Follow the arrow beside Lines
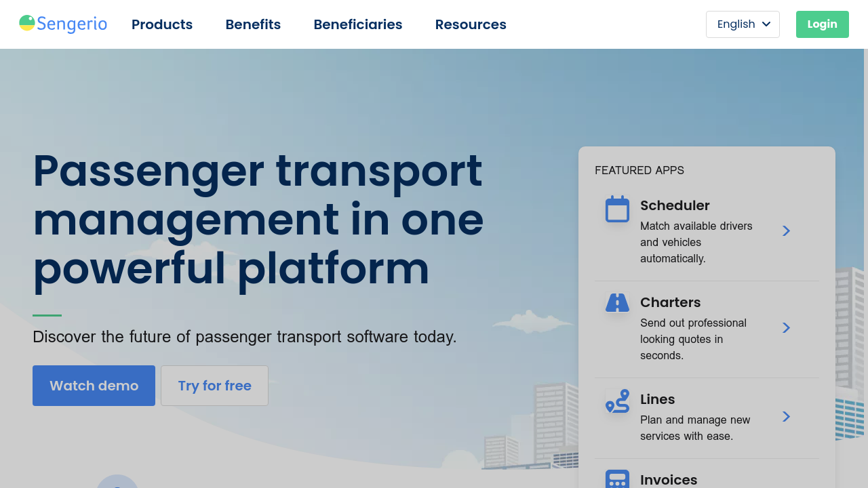This screenshot has height=488, width=868. [786, 417]
